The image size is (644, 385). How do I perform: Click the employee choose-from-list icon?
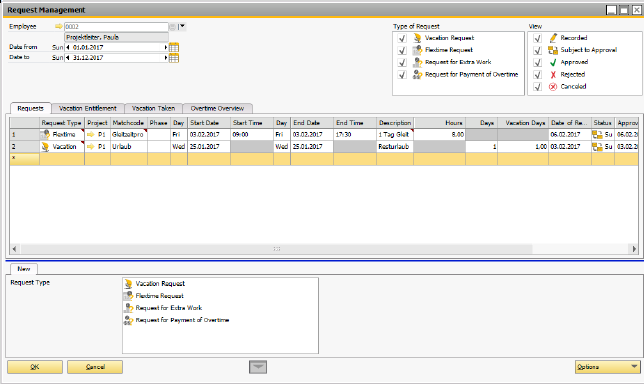click(x=172, y=27)
